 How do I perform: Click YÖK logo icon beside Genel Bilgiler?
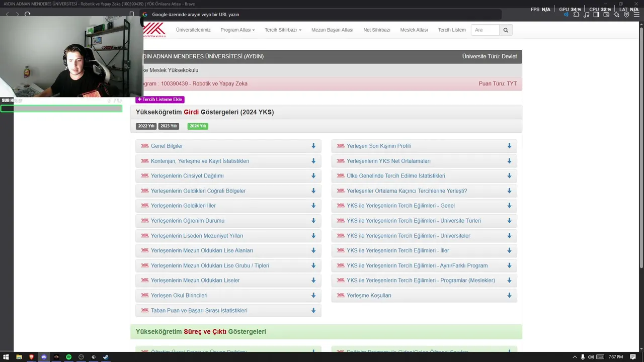click(145, 146)
